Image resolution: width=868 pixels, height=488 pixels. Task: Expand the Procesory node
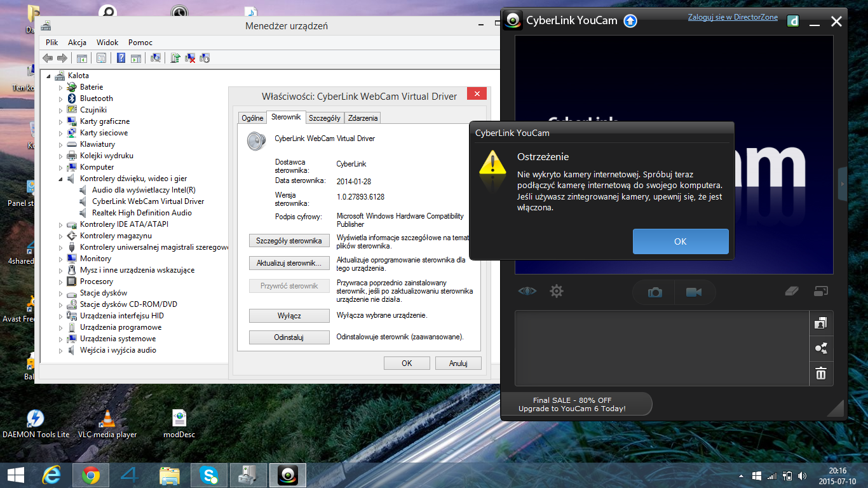point(61,281)
